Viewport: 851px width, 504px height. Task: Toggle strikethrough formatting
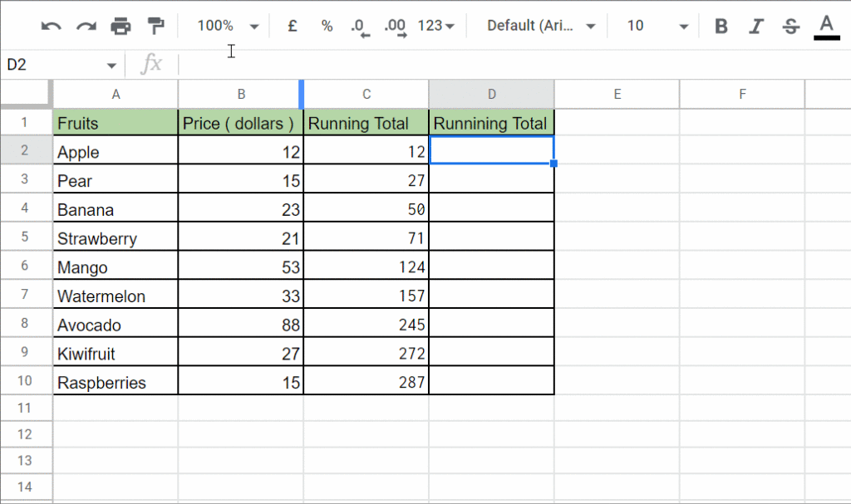pos(790,25)
